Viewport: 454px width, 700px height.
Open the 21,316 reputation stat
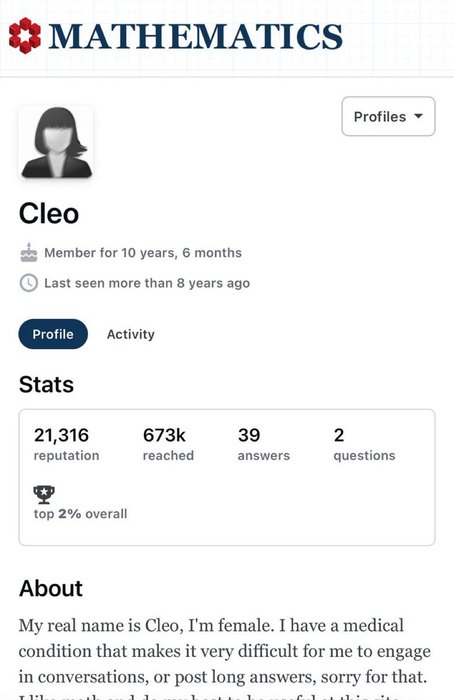(67, 444)
